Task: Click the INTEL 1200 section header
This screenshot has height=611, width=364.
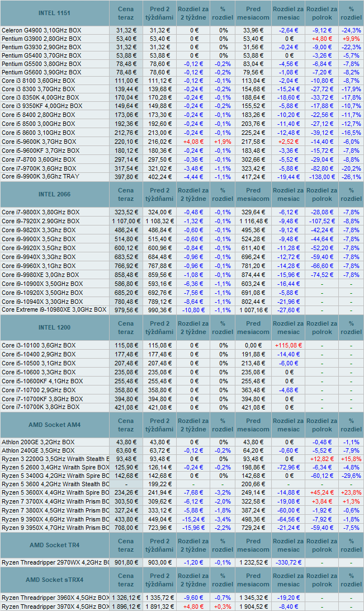Action: (54, 328)
